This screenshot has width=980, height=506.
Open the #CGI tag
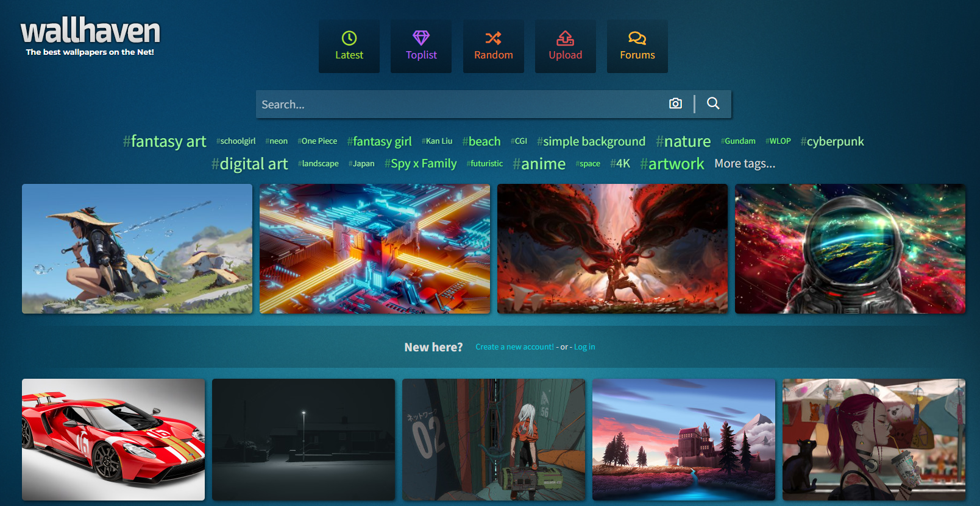[519, 141]
